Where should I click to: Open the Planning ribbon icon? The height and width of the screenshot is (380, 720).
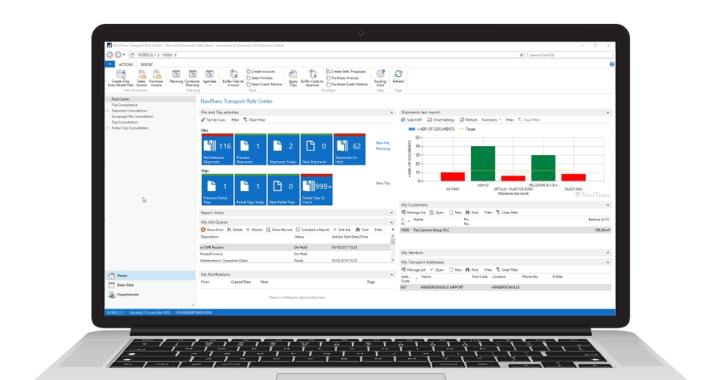pos(176,77)
